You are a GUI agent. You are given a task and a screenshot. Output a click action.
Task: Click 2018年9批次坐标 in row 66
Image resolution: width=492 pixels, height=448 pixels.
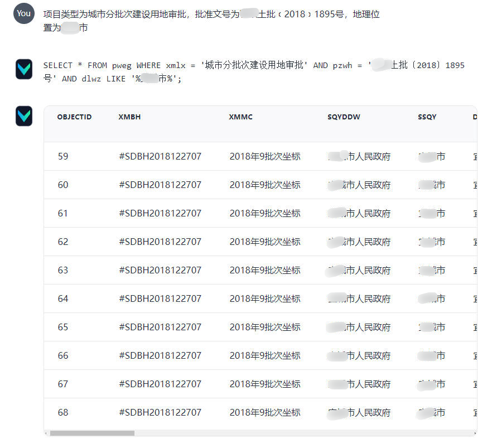[x=265, y=355]
